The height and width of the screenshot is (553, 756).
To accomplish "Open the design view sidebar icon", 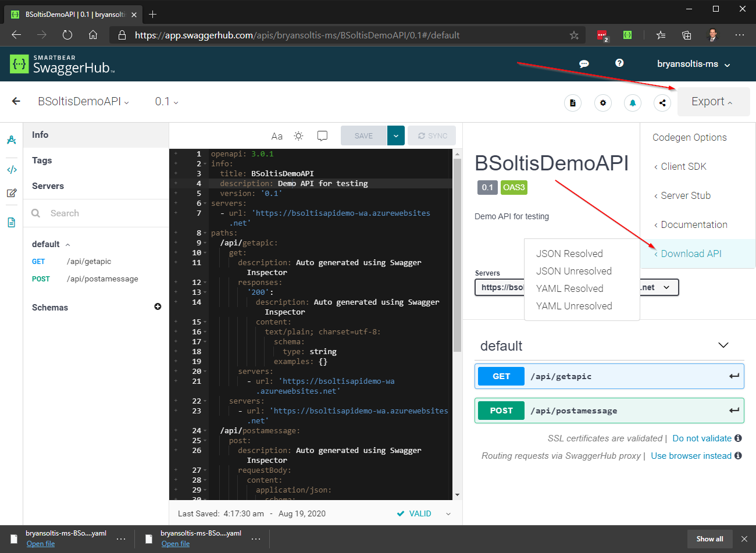I will 11,140.
